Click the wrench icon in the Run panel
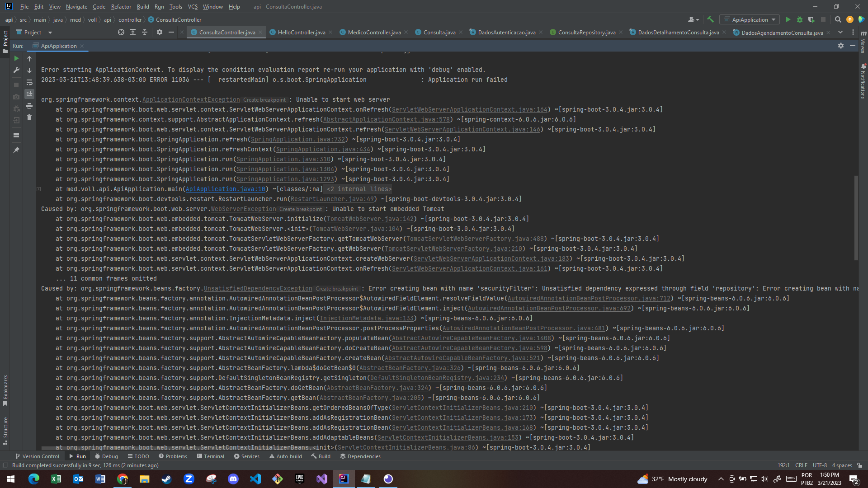Screen dimensions: 868x488 [16, 70]
